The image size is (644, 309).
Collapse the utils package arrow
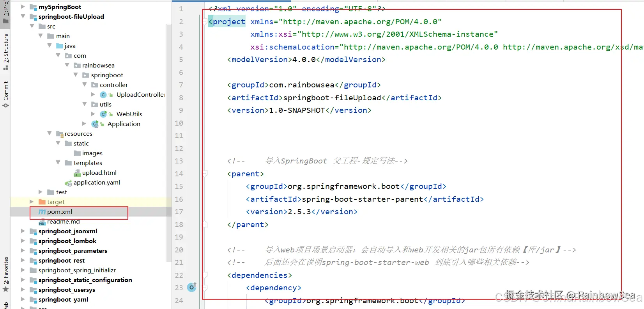pyautogui.click(x=85, y=104)
